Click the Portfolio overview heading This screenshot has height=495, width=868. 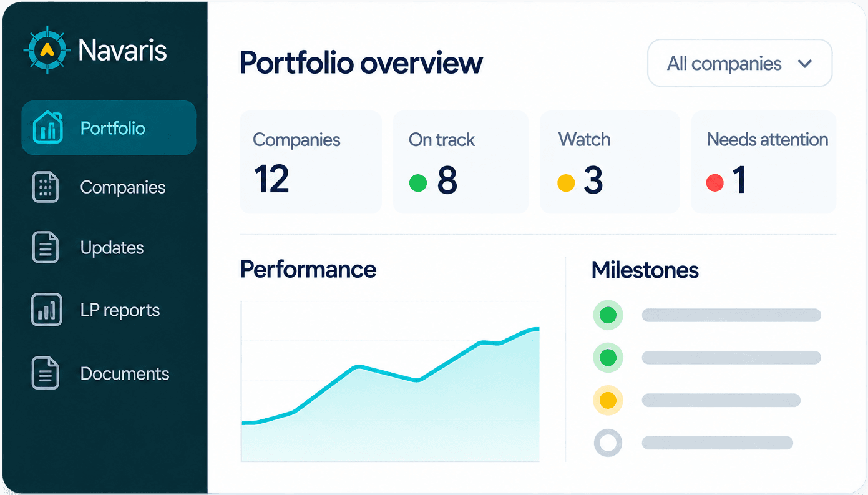click(361, 64)
